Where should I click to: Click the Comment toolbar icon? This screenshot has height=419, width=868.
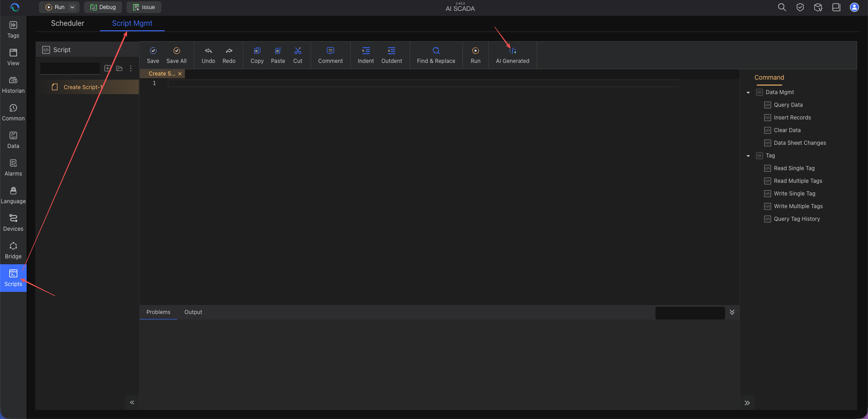330,51
